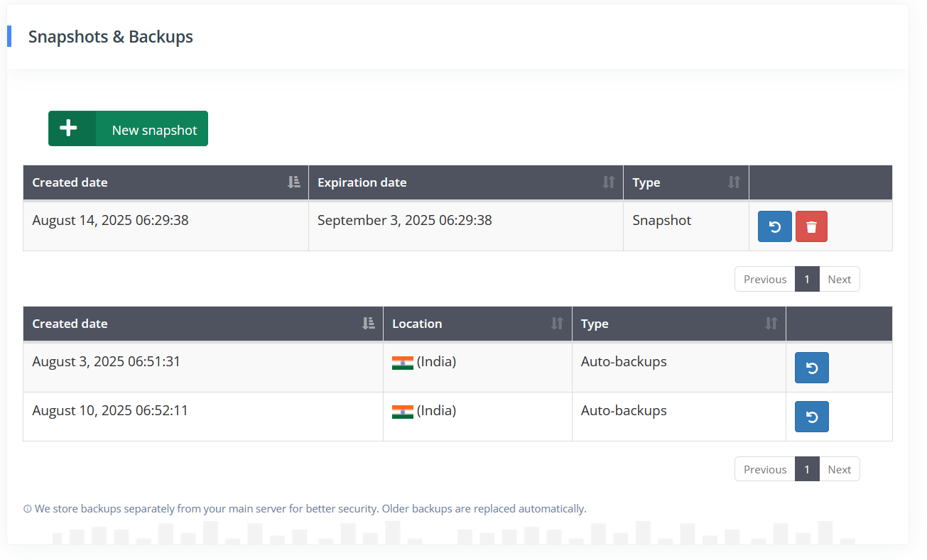Click the info icon before backup storage note
This screenshot has width=927, height=560.
click(28, 509)
